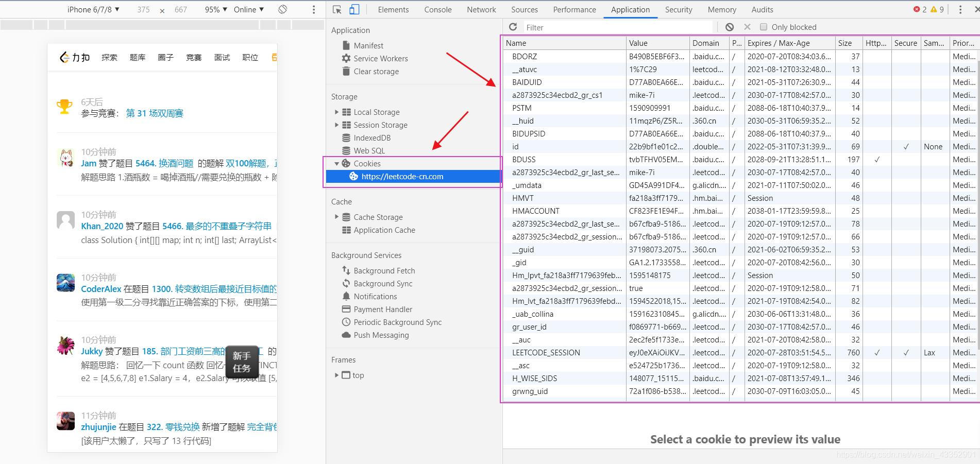Screen dimensions: 980x464
Task: Expand Session Storage tree node
Action: click(336, 125)
